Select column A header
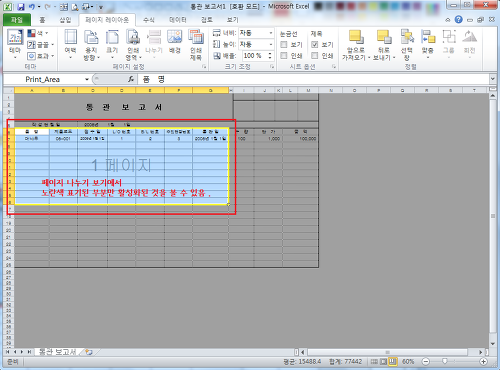Screen dimensions: 500x370 (x=32, y=90)
